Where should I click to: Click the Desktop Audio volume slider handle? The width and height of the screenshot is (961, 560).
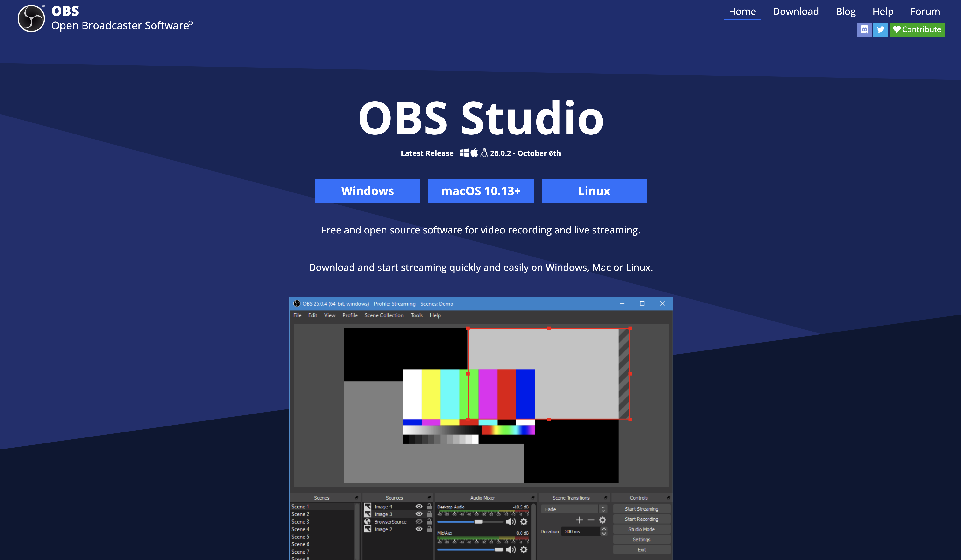point(478,521)
